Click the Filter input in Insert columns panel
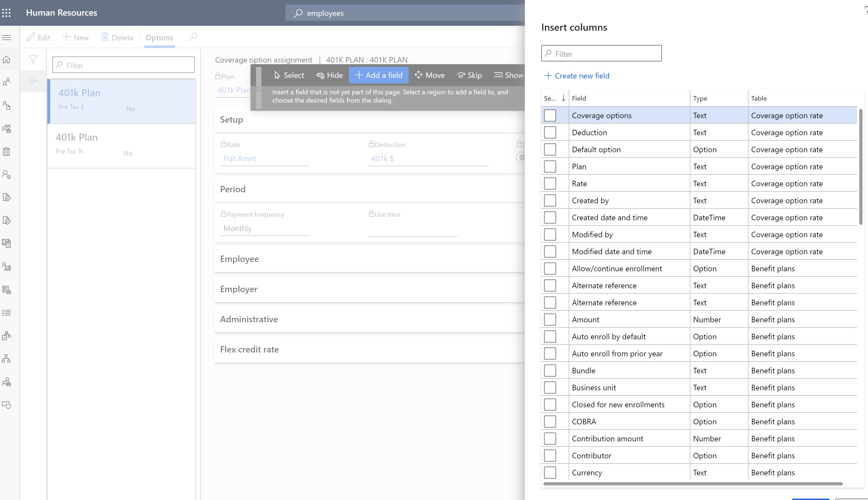The image size is (868, 500). tap(601, 53)
